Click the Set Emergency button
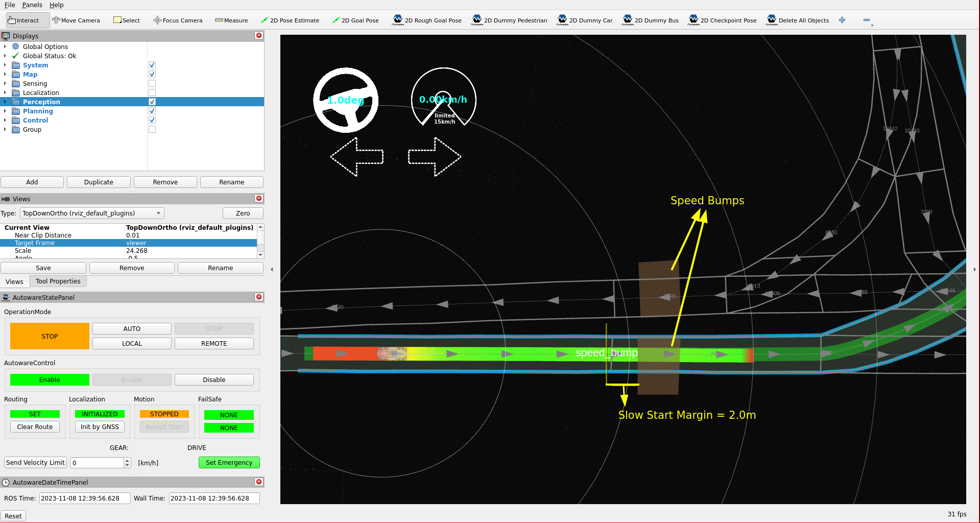This screenshot has width=980, height=523. click(229, 463)
